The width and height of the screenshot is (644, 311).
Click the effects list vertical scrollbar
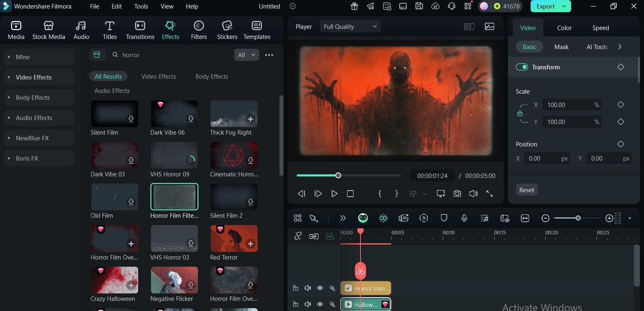click(281, 135)
